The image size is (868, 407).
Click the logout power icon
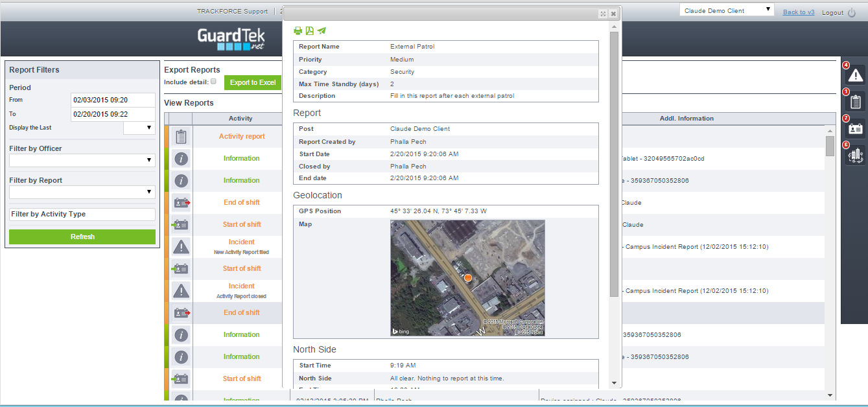[x=852, y=12]
